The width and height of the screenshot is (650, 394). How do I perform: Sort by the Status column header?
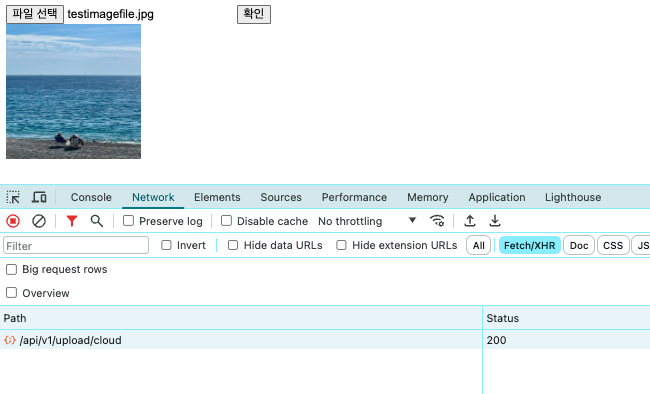(x=566, y=318)
